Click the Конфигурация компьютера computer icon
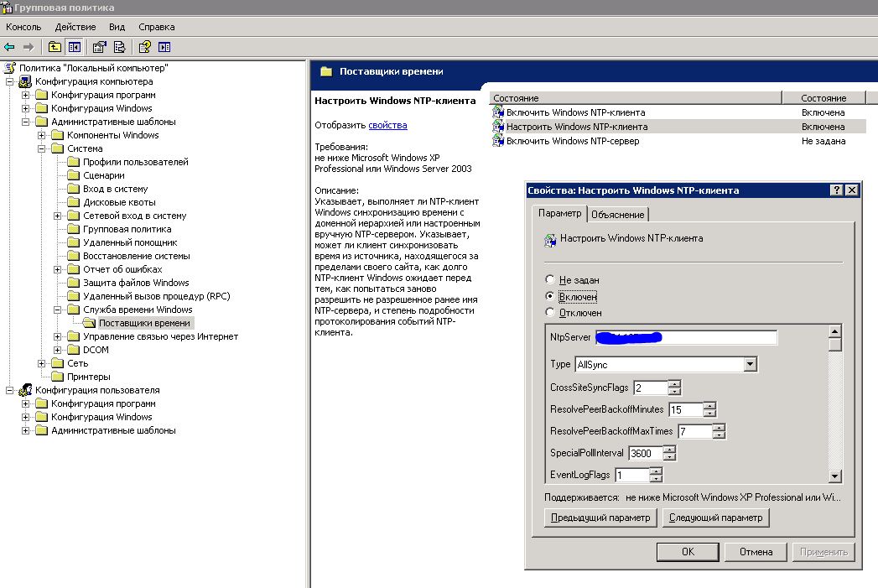878x588 pixels. pyautogui.click(x=25, y=81)
